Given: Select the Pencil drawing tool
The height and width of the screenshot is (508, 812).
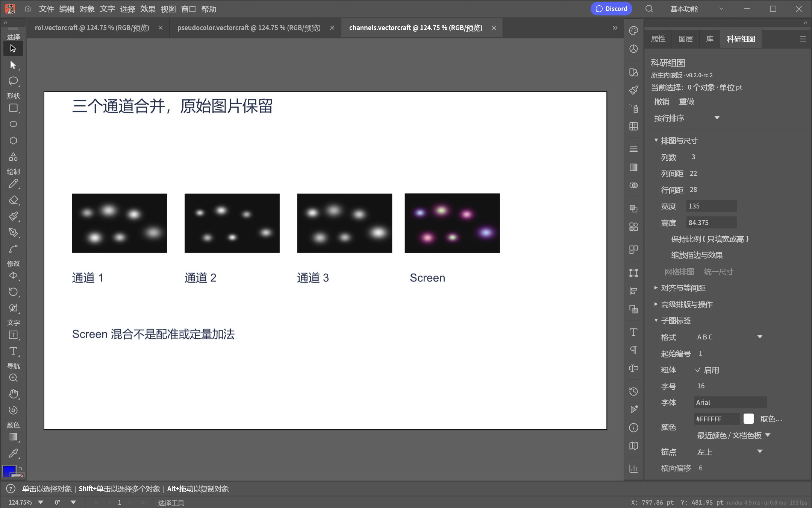Looking at the screenshot, I should [x=13, y=184].
